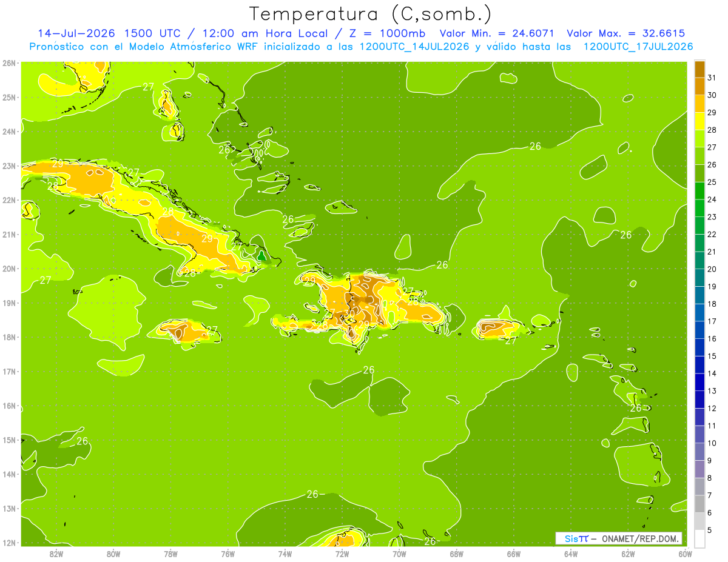
Task: Click the '66W' longitude axis label
Action: pos(514,554)
